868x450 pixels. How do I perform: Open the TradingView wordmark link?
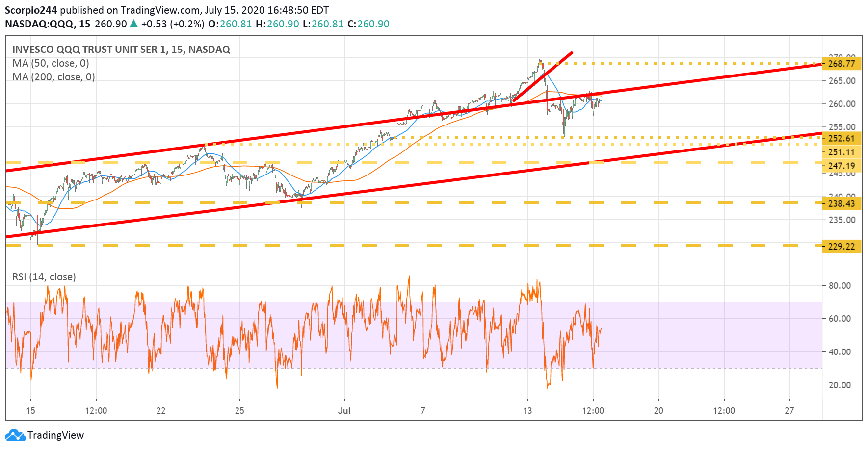[x=55, y=435]
